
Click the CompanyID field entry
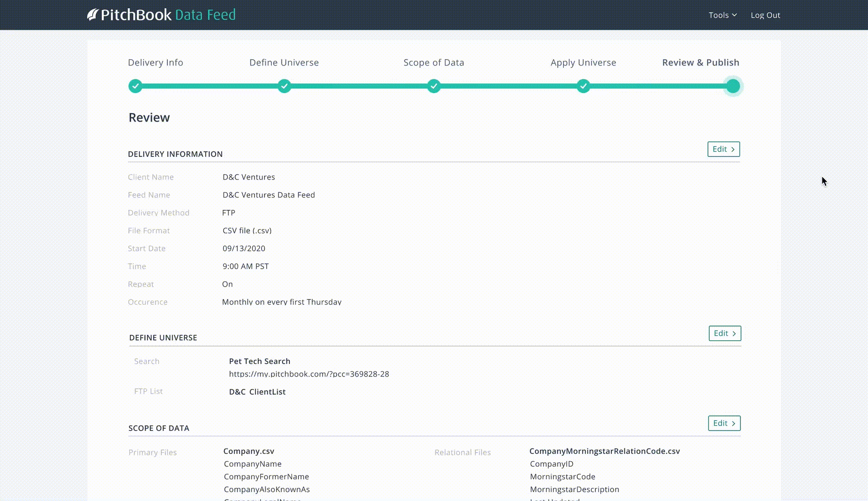(x=552, y=464)
